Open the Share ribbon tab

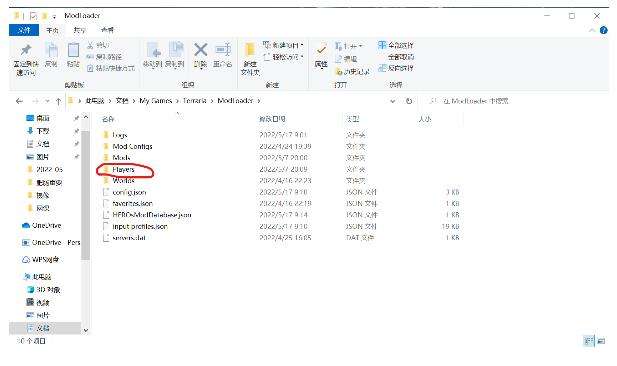79,30
